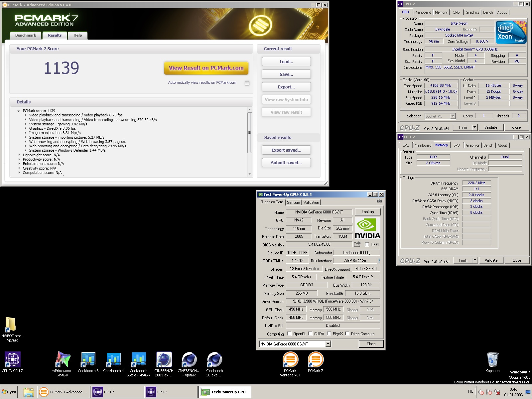
Task: Open Bench tab in top CPU-Z window
Action: click(488, 12)
